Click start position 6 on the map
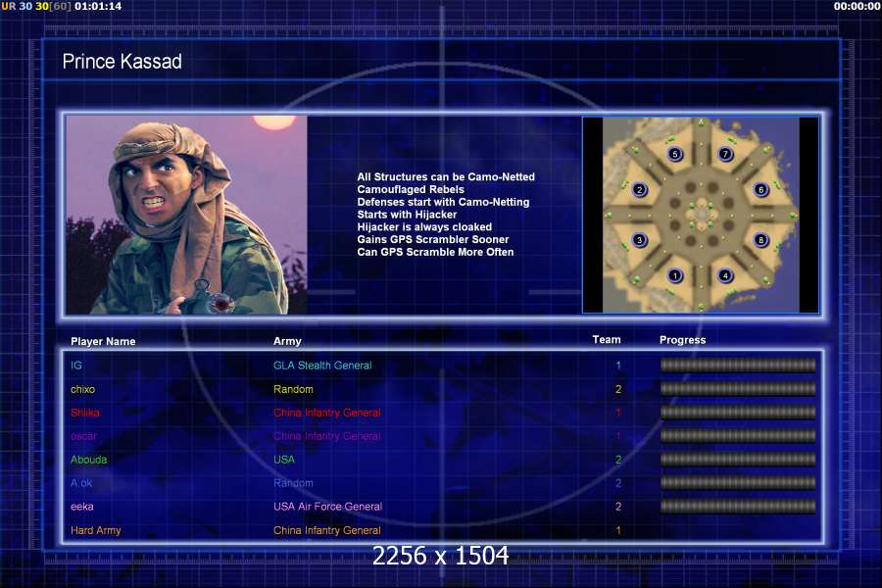This screenshot has width=882, height=588. pyautogui.click(x=761, y=189)
